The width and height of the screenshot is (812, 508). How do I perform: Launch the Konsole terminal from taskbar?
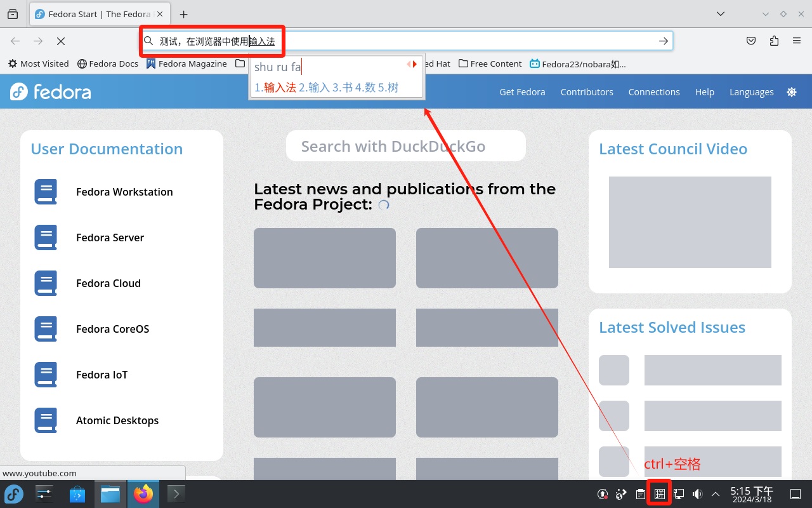tap(176, 493)
